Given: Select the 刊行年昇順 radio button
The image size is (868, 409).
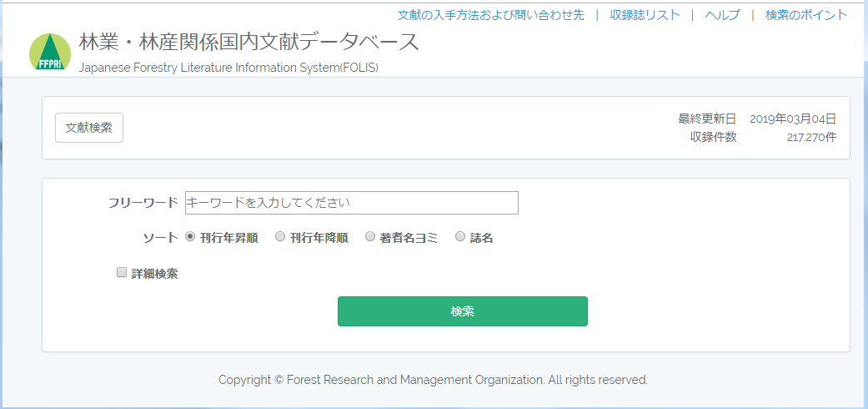Looking at the screenshot, I should [x=190, y=237].
